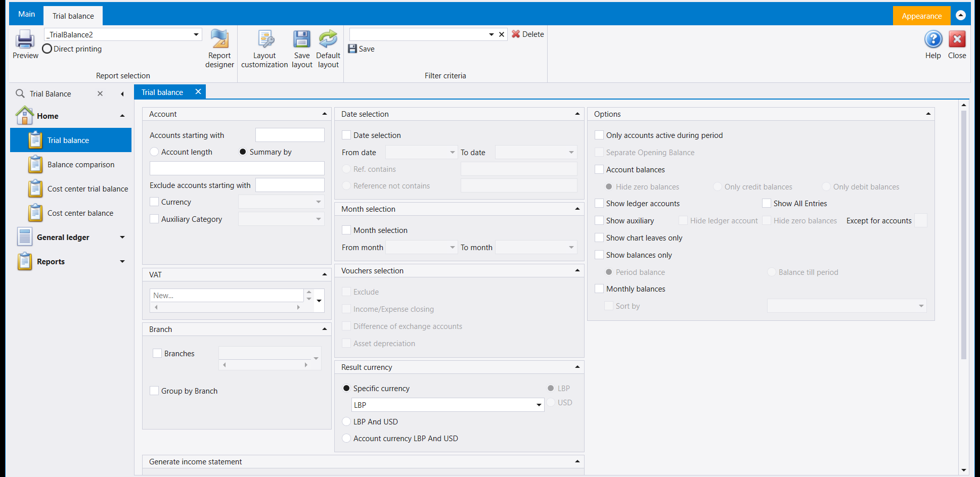Select the Account length radio button
The width and height of the screenshot is (980, 477).
pos(155,152)
